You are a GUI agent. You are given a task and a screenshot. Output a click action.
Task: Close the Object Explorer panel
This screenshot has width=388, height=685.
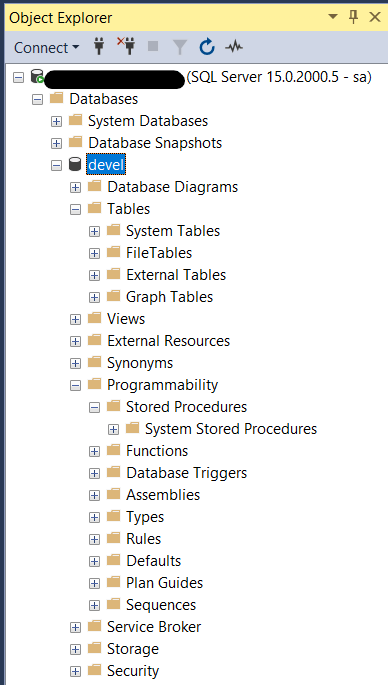tap(374, 17)
